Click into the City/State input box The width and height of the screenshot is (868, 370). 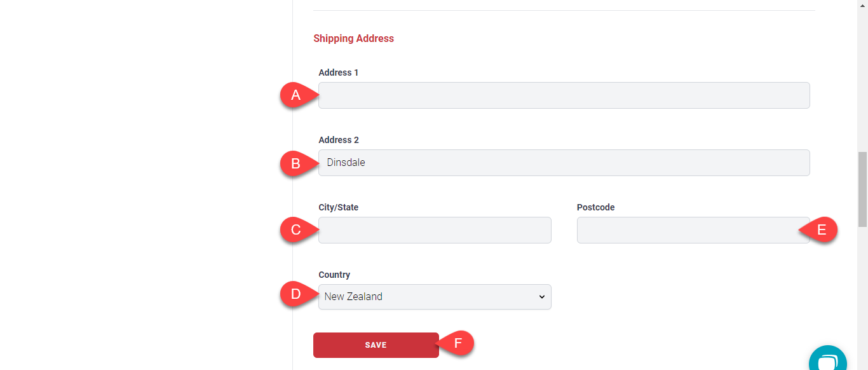point(435,230)
